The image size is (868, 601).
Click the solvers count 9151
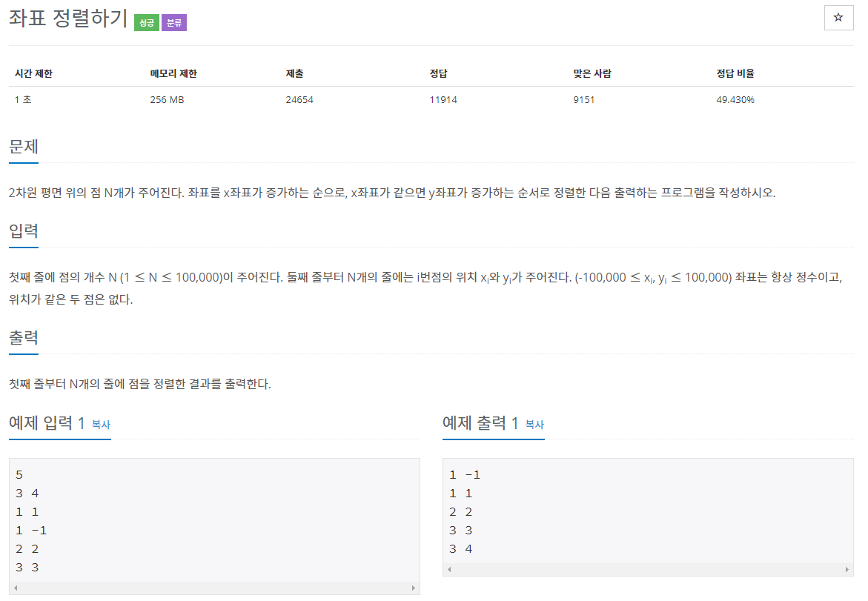pyautogui.click(x=584, y=99)
